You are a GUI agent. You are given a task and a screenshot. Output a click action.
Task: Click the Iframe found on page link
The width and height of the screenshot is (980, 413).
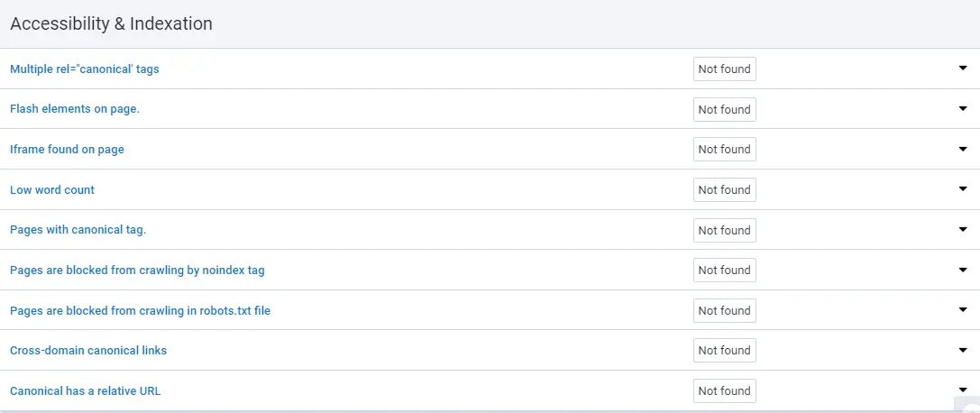pos(67,149)
